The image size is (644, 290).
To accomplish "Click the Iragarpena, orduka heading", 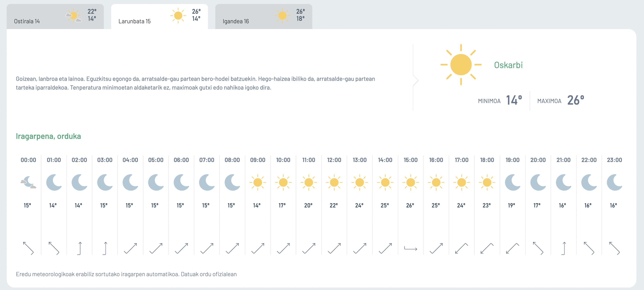I will [48, 136].
